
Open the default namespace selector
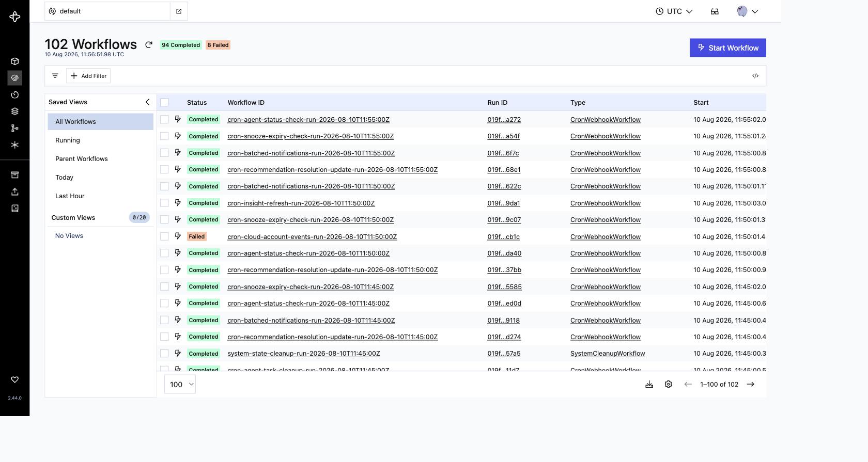107,11
